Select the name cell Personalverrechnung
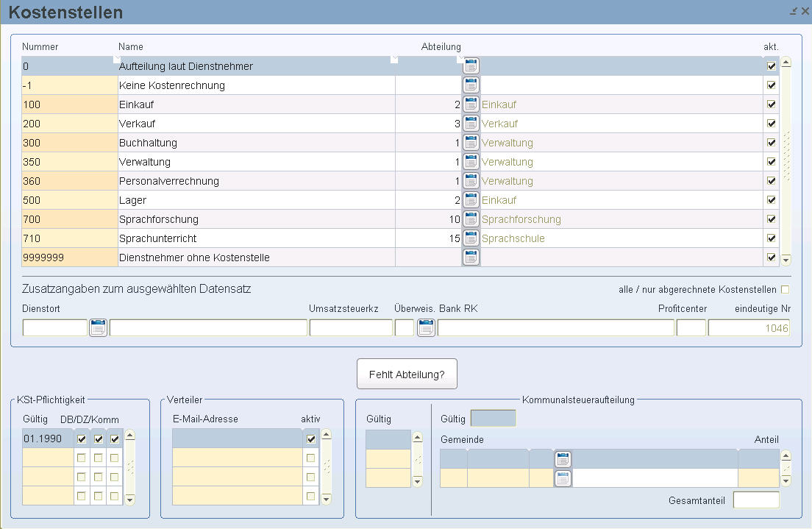 pos(257,181)
